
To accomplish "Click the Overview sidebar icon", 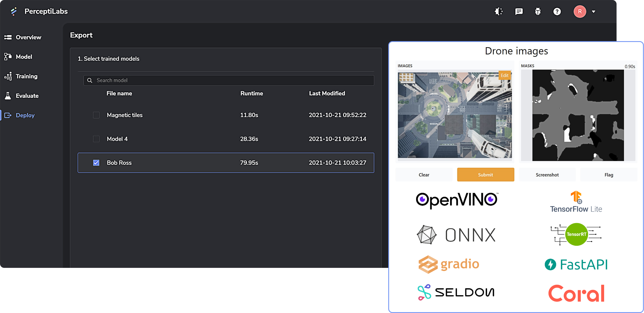I will [8, 37].
